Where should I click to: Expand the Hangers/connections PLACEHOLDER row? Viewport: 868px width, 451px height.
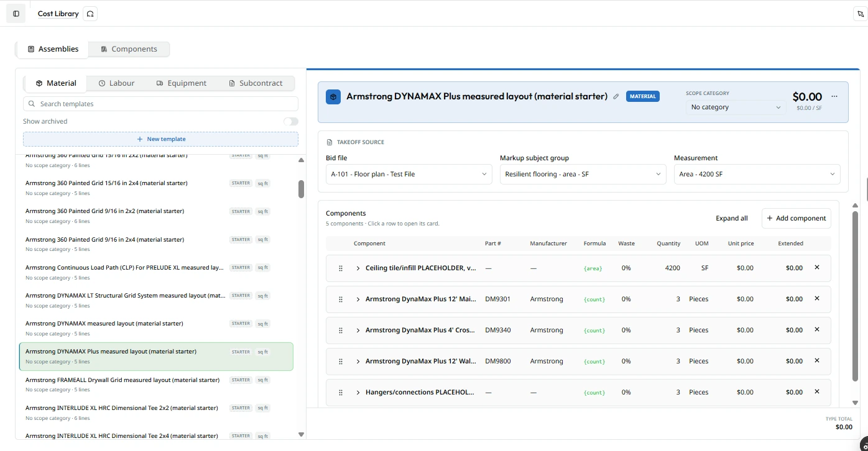(x=358, y=392)
